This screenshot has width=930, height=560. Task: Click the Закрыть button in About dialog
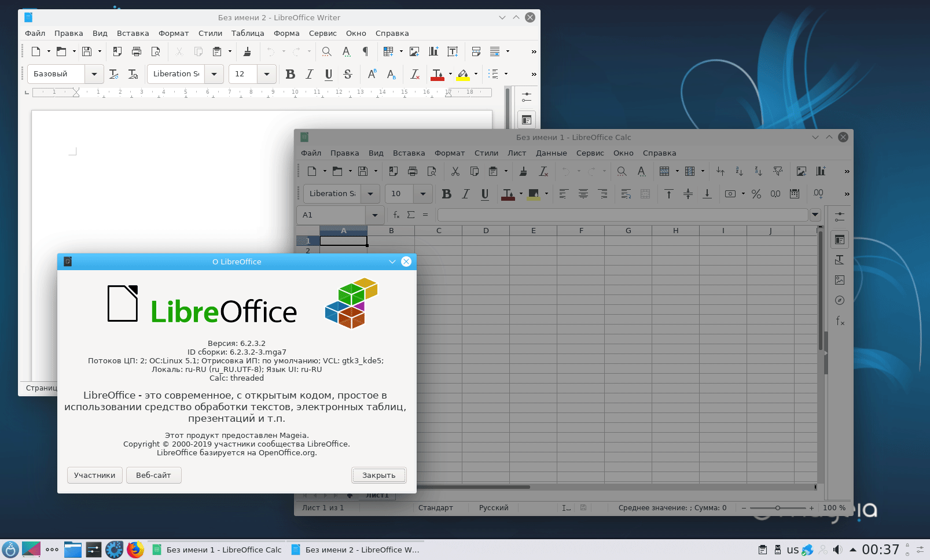pyautogui.click(x=379, y=476)
